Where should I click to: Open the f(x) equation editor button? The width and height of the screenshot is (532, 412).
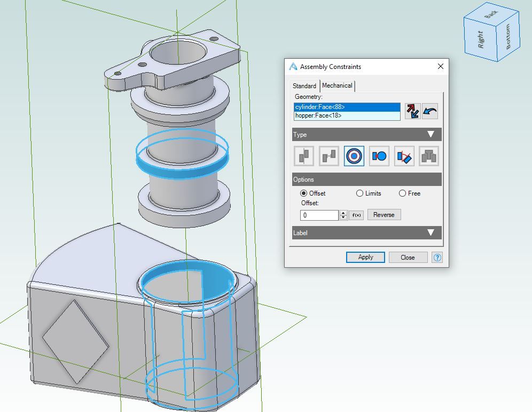tap(356, 215)
